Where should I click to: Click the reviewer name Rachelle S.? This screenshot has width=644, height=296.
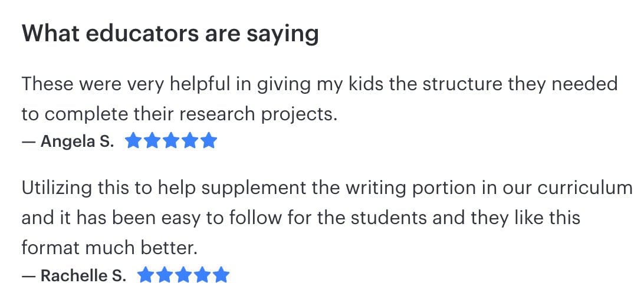[83, 275]
